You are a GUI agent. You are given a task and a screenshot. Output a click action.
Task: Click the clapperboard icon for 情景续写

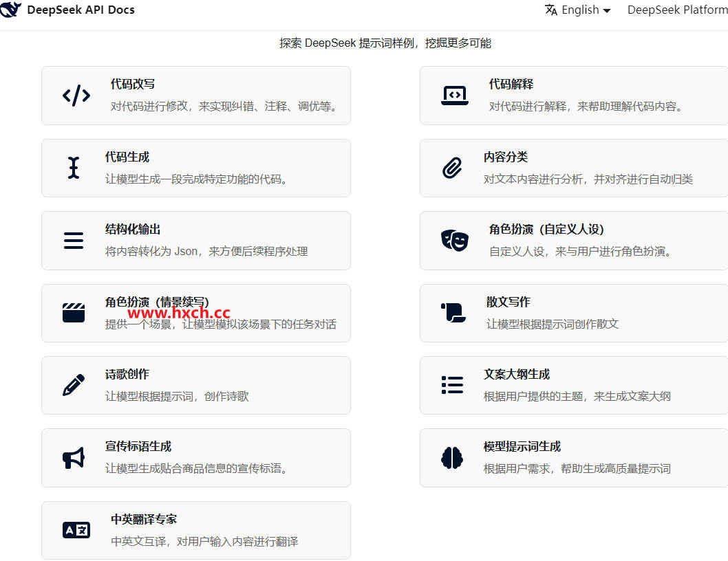pos(74,313)
